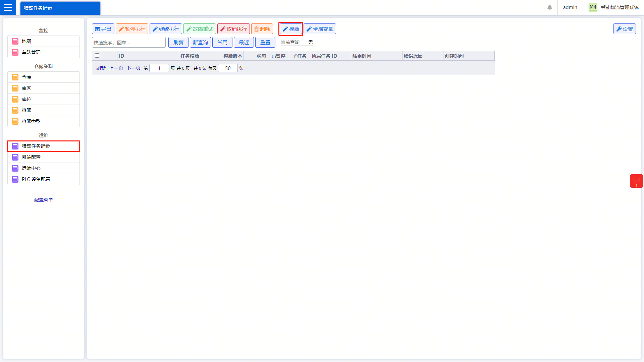Click the 库区 sidebar icon

(15, 88)
